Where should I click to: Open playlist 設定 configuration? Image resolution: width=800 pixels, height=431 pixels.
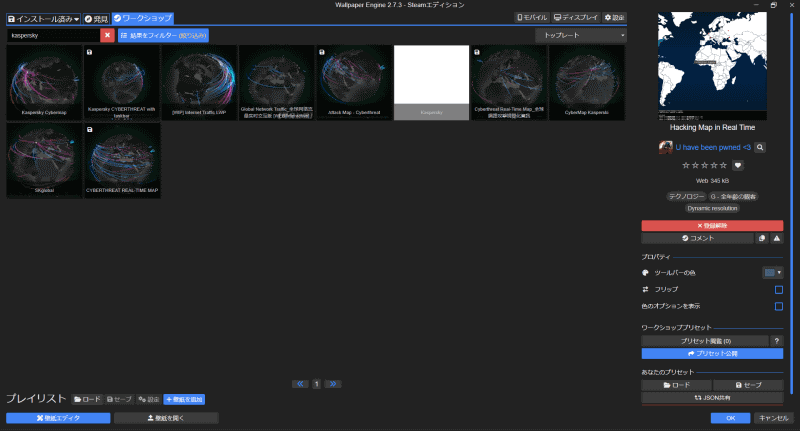tap(149, 399)
